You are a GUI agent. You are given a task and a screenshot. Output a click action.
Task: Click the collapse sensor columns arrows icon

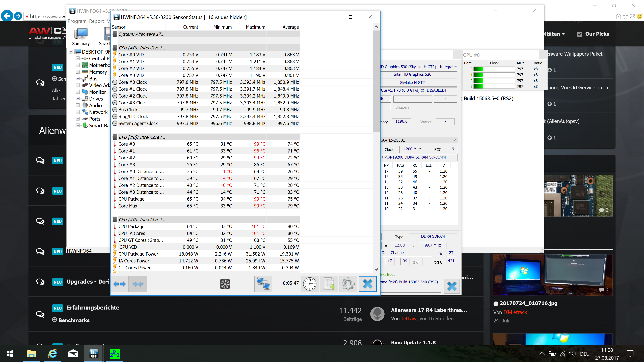click(138, 284)
